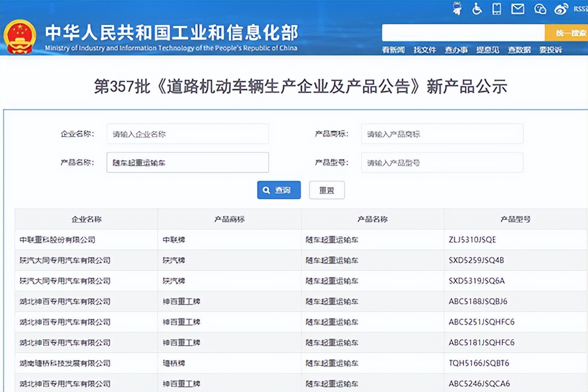The image size is (588, 392).
Task: Click the national emblem logo of the ministry
Action: pos(21,35)
